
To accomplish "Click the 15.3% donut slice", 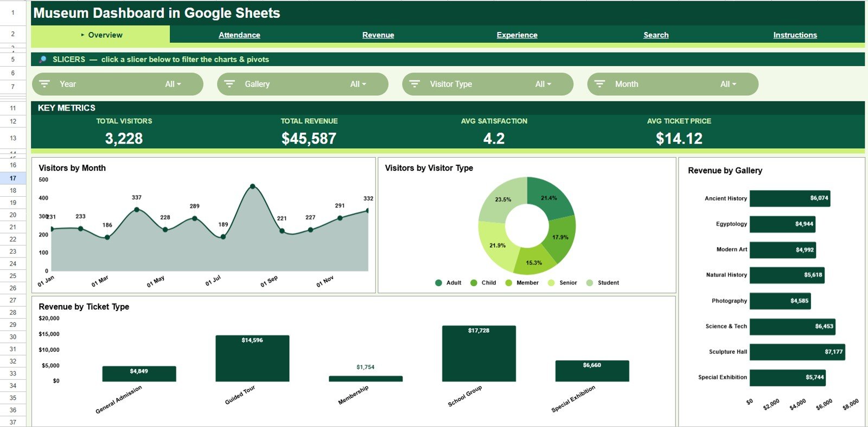I will click(x=534, y=263).
